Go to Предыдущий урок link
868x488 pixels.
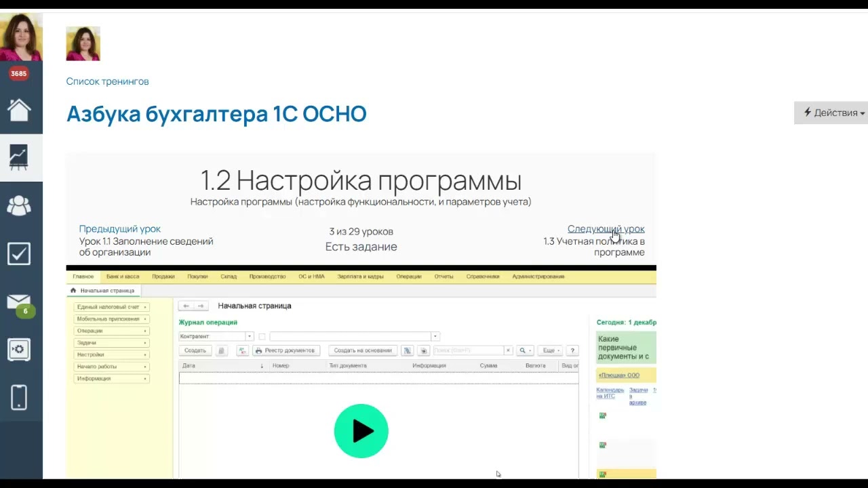tap(120, 229)
